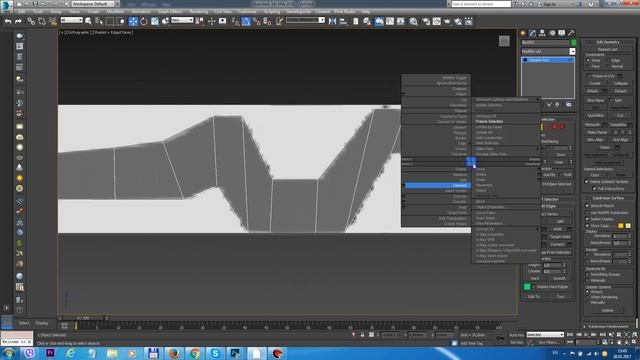Activate the Select Object tool

[x=88, y=21]
